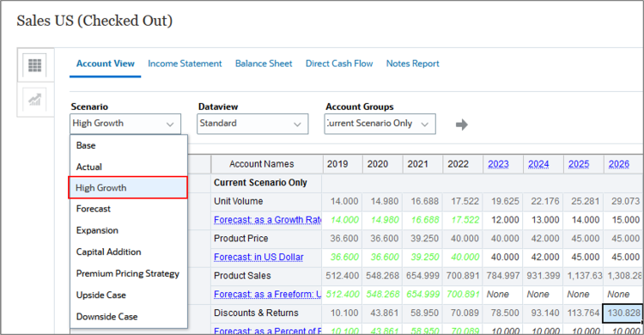Click Unit Volume 2019 cell 14.000
The width and height of the screenshot is (644, 335).
(x=343, y=201)
